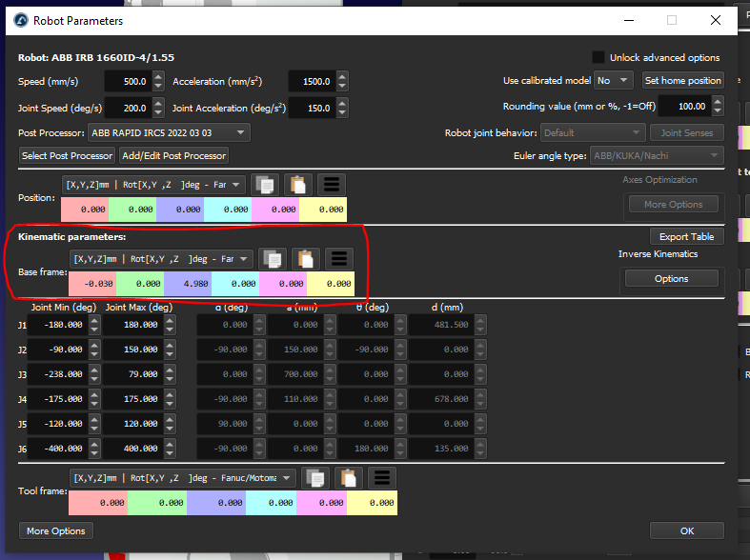Paste values into the Base frame
The height and width of the screenshot is (560, 750).
click(x=306, y=258)
